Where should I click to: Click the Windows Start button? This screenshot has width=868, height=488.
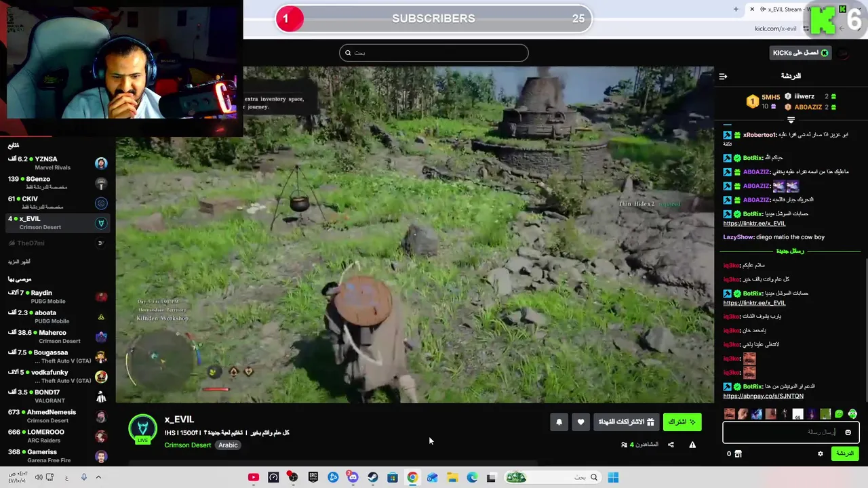tap(613, 477)
